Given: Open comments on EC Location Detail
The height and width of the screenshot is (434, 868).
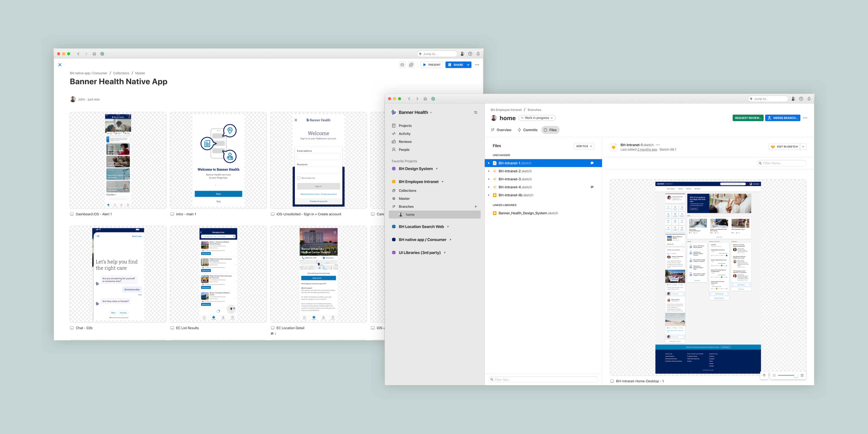Looking at the screenshot, I should (274, 334).
